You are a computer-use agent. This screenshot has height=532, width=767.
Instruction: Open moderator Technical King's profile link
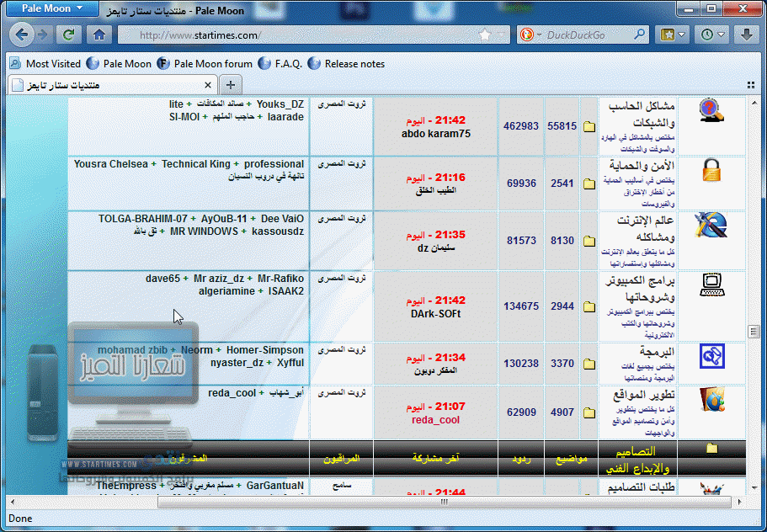pyautogui.click(x=195, y=164)
